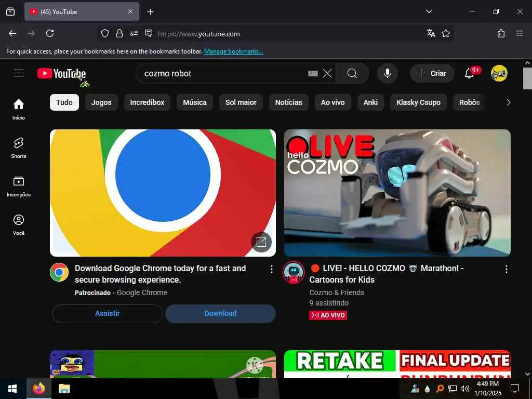Screen dimensions: 532x399
Task: Open Firefox extensions puzzle icon
Action: (x=501, y=33)
